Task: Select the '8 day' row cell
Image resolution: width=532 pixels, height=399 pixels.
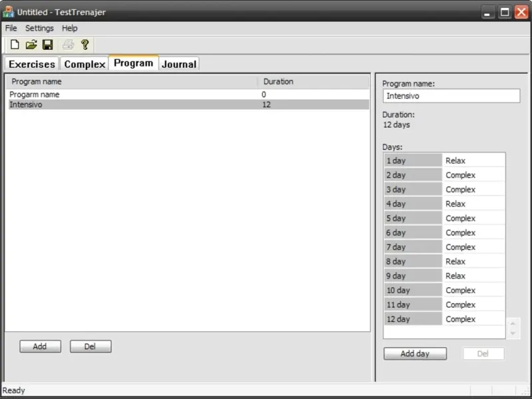Action: (413, 261)
